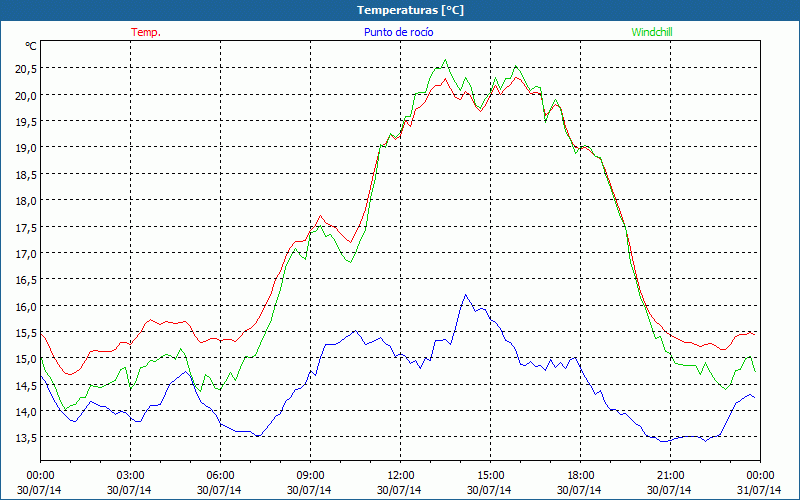
Task: Click the 12:00 time axis label
Action: click(x=401, y=476)
